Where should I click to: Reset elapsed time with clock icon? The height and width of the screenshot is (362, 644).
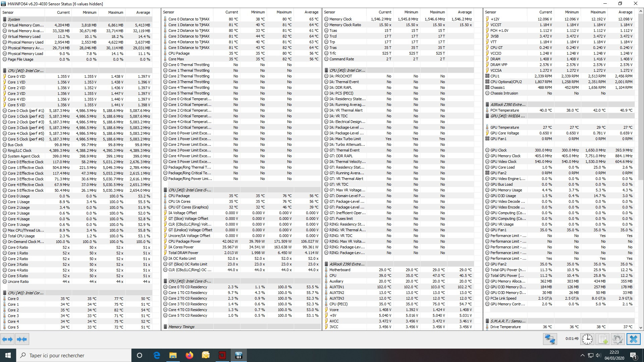[x=587, y=339]
